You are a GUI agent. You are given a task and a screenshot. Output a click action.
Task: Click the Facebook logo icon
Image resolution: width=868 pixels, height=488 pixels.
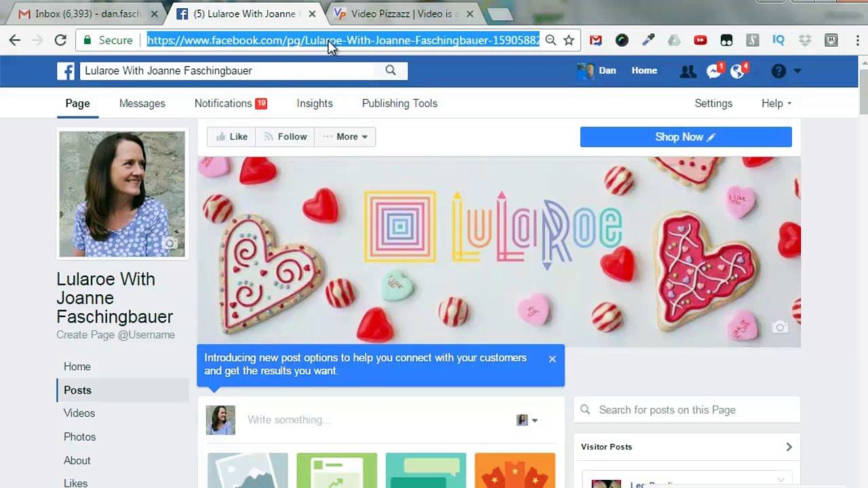click(66, 70)
